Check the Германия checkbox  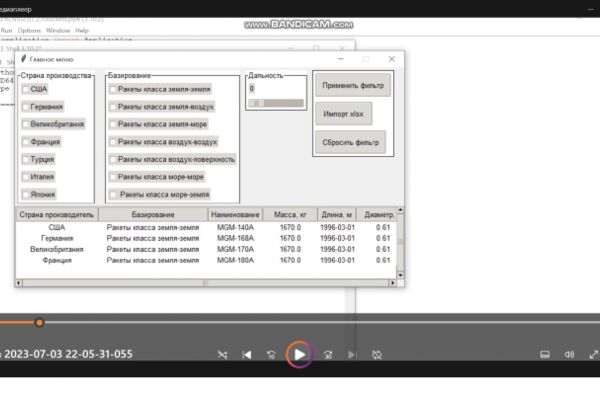click(25, 107)
